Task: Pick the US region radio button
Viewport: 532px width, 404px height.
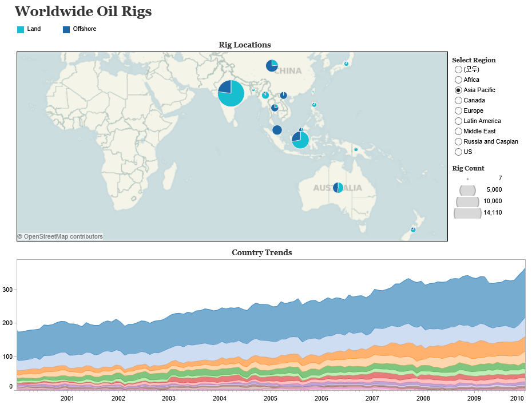Action: tap(458, 152)
